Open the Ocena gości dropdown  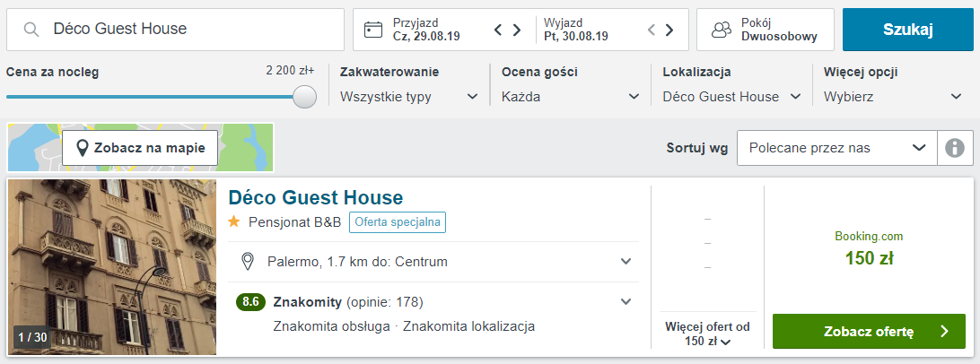point(571,97)
